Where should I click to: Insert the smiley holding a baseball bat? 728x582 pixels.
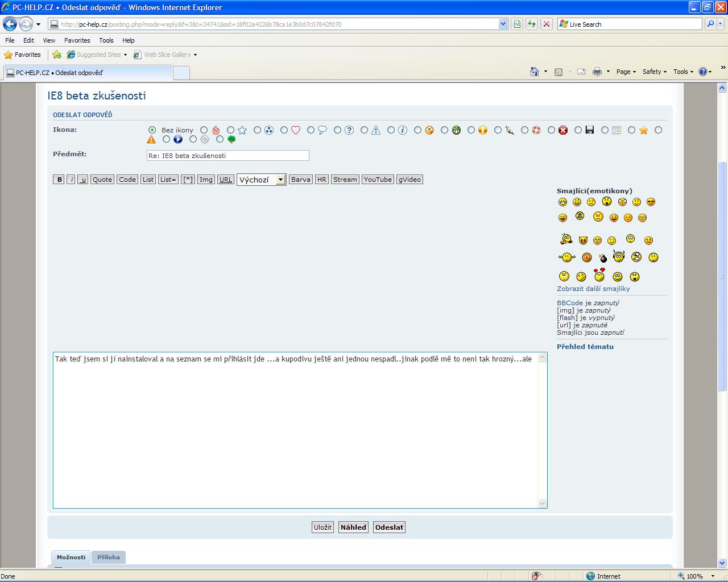click(566, 239)
